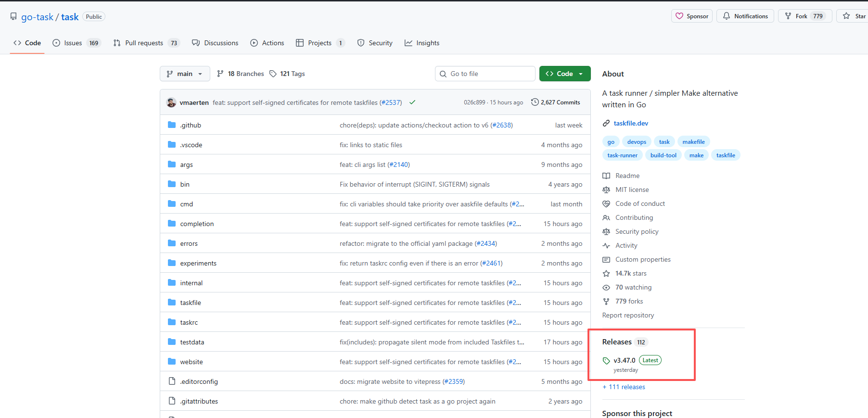Open commit 026c899 hash link
The height and width of the screenshot is (418, 868).
[x=474, y=102]
